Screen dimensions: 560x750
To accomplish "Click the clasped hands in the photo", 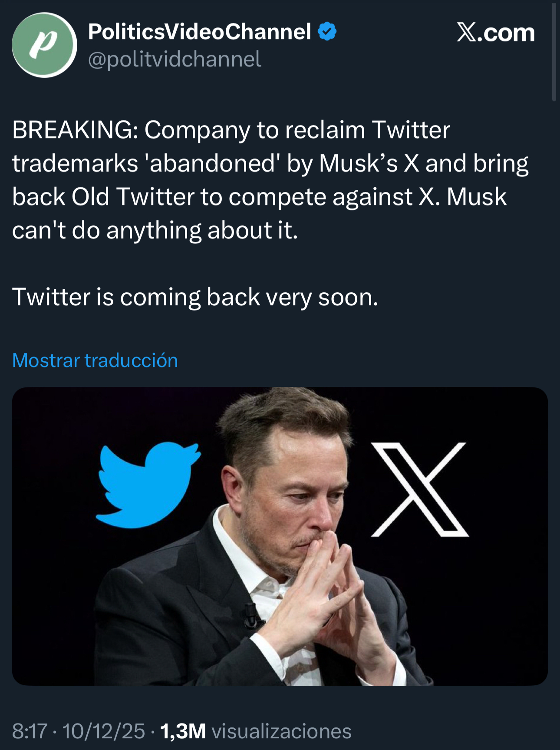I will [330, 582].
